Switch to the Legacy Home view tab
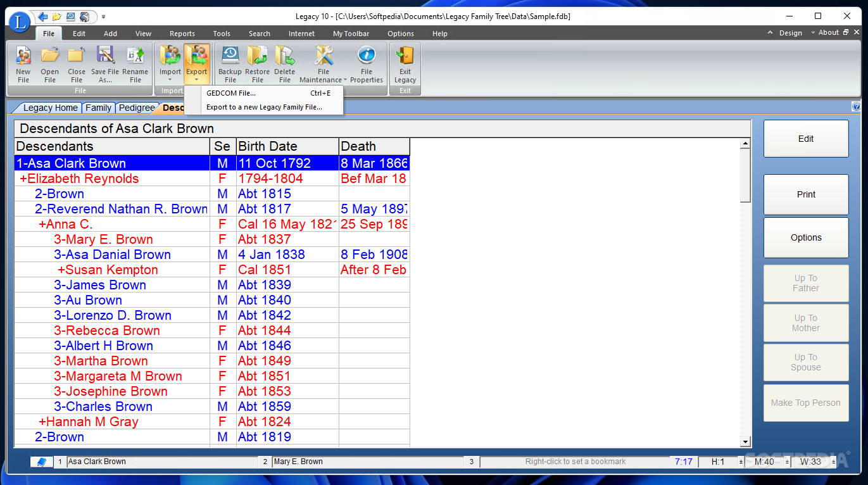This screenshot has width=868, height=485. pyautogui.click(x=50, y=108)
